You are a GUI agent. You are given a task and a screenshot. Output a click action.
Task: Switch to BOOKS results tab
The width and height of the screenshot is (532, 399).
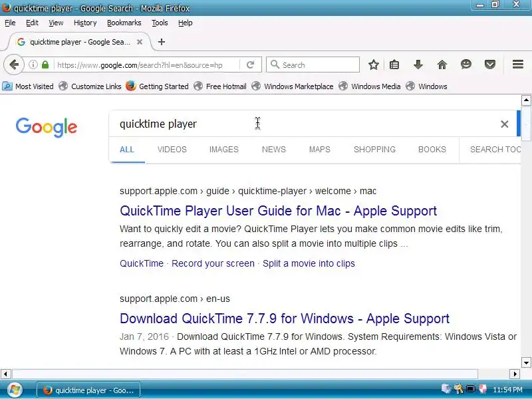pyautogui.click(x=432, y=150)
